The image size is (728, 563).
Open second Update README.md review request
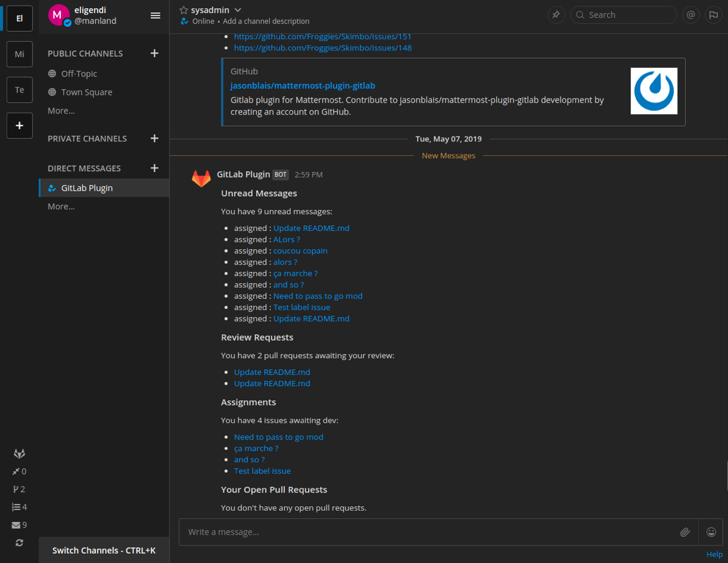coord(272,384)
